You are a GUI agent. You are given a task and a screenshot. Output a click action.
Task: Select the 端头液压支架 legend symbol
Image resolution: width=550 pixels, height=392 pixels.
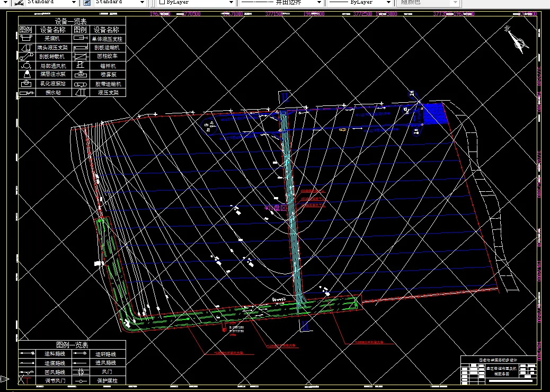26,47
